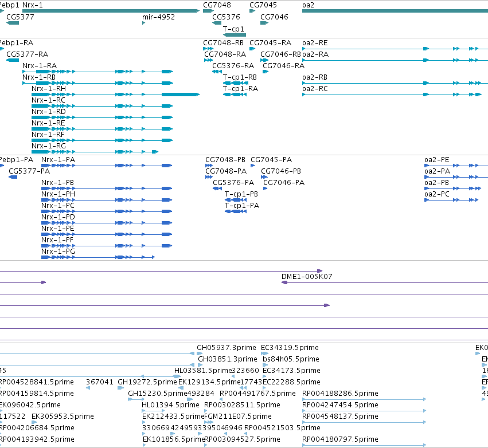The width and height of the screenshot is (488, 448).
Task: Click the CG7046-RA transcript label
Action: tap(283, 66)
